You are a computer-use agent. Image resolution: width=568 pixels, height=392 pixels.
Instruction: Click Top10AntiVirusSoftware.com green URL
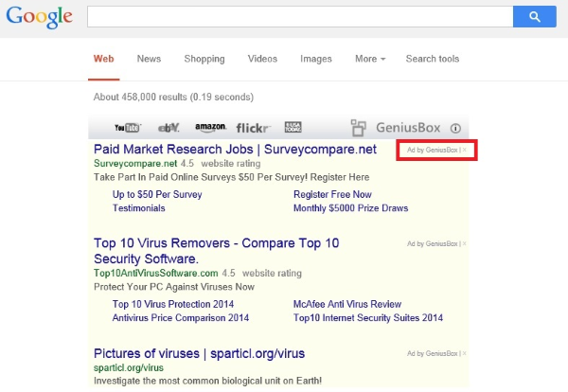156,273
